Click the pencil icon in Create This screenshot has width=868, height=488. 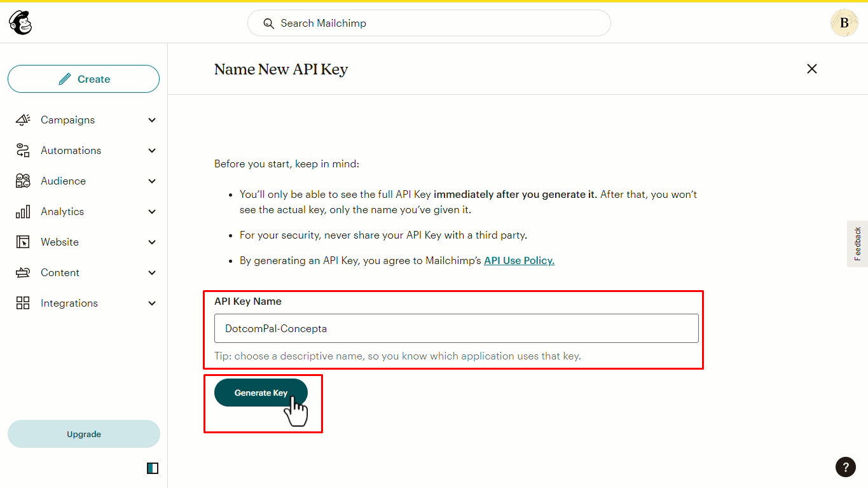pos(64,79)
